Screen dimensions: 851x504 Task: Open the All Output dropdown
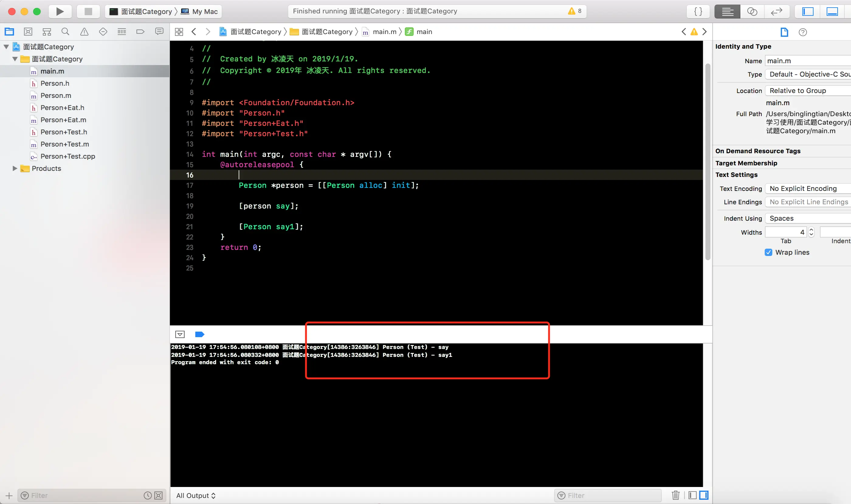[x=196, y=495]
